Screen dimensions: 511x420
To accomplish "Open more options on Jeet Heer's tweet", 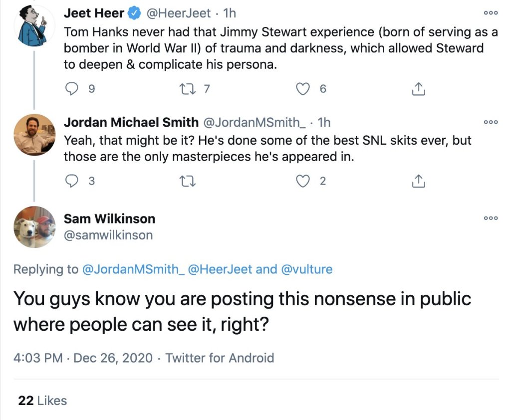I will (491, 13).
